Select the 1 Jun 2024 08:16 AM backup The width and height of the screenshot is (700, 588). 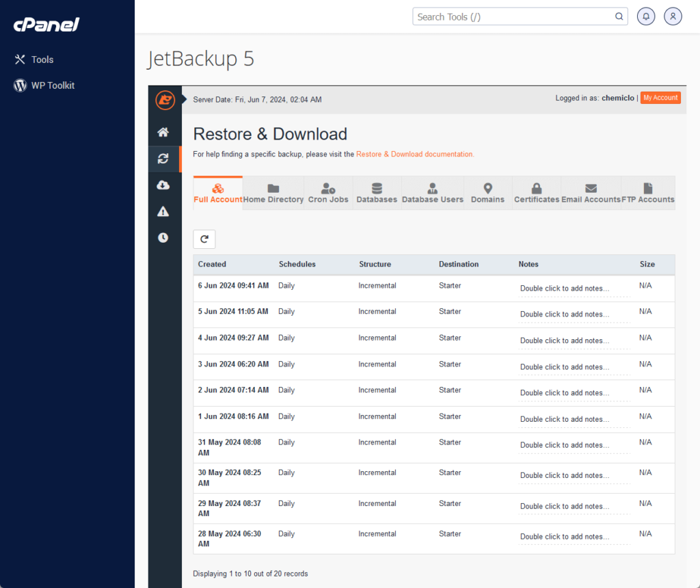click(x=434, y=419)
